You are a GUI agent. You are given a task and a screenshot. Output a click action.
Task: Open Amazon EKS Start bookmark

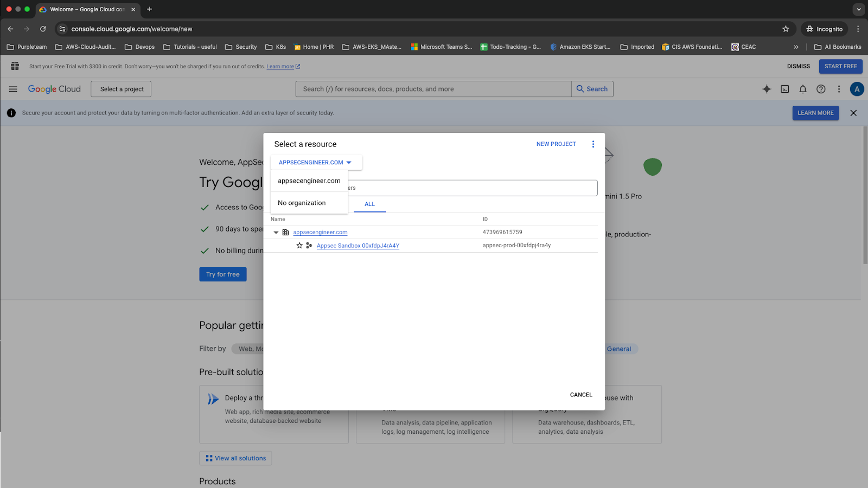580,47
